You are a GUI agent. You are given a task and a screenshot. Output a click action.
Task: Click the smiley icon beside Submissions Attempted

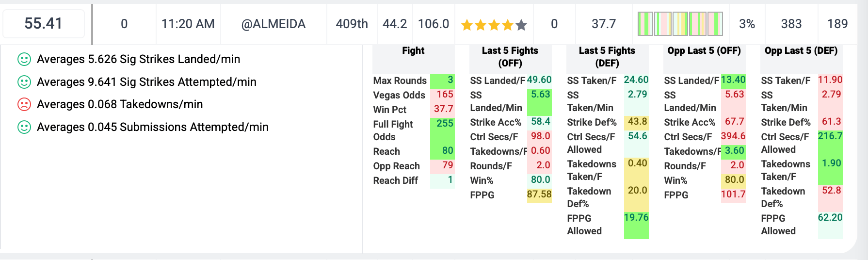click(x=24, y=127)
